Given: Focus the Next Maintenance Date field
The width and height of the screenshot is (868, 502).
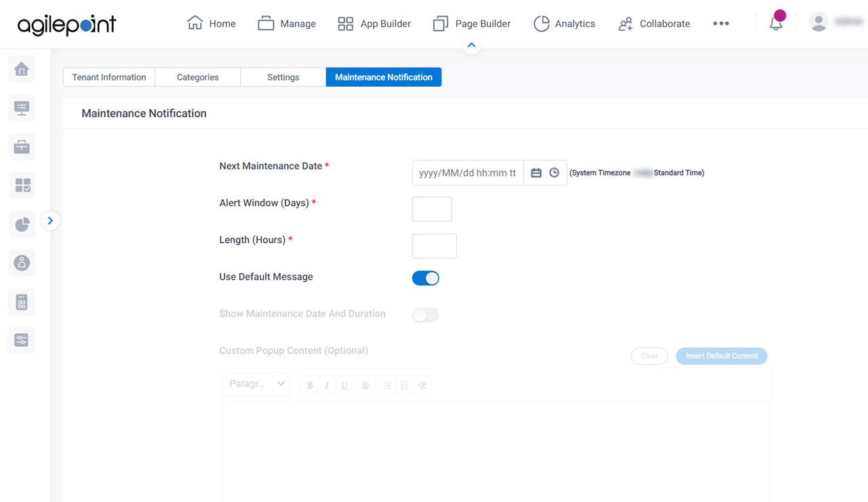Looking at the screenshot, I should point(468,173).
